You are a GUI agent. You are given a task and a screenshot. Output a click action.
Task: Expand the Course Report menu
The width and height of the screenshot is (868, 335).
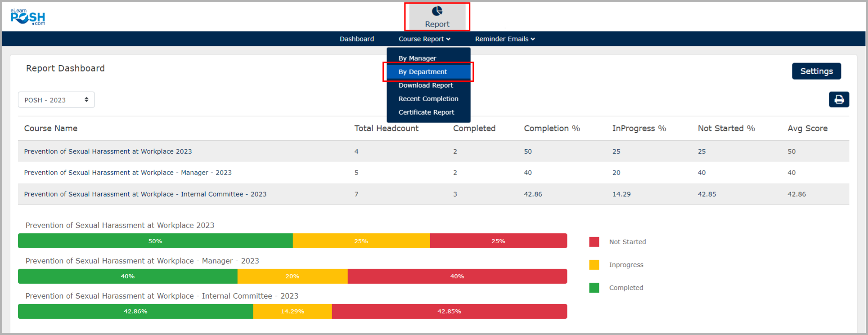(424, 39)
